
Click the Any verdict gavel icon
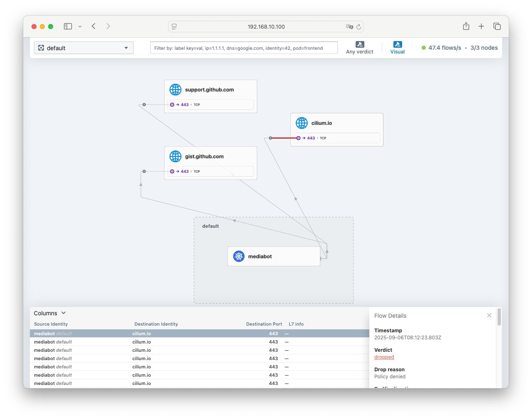tap(360, 44)
